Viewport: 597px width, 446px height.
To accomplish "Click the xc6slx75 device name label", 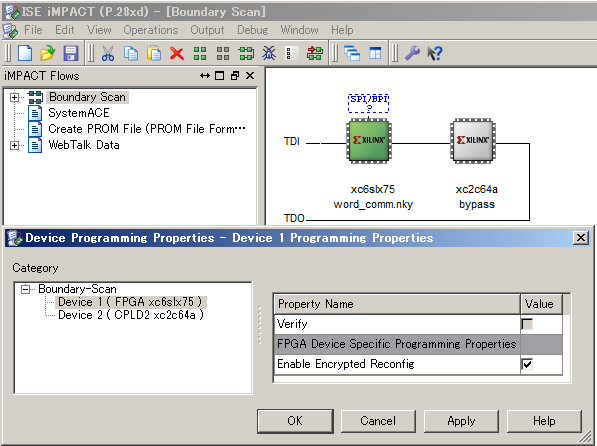I will click(x=373, y=189).
